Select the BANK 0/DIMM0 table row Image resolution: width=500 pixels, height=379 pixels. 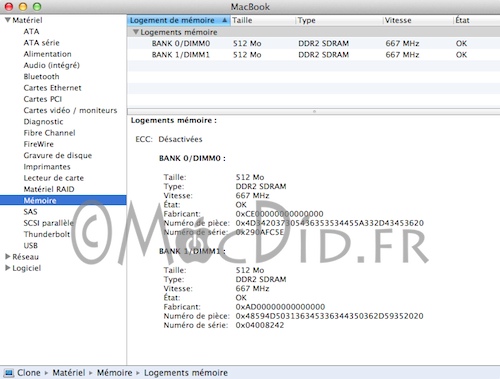pos(313,43)
